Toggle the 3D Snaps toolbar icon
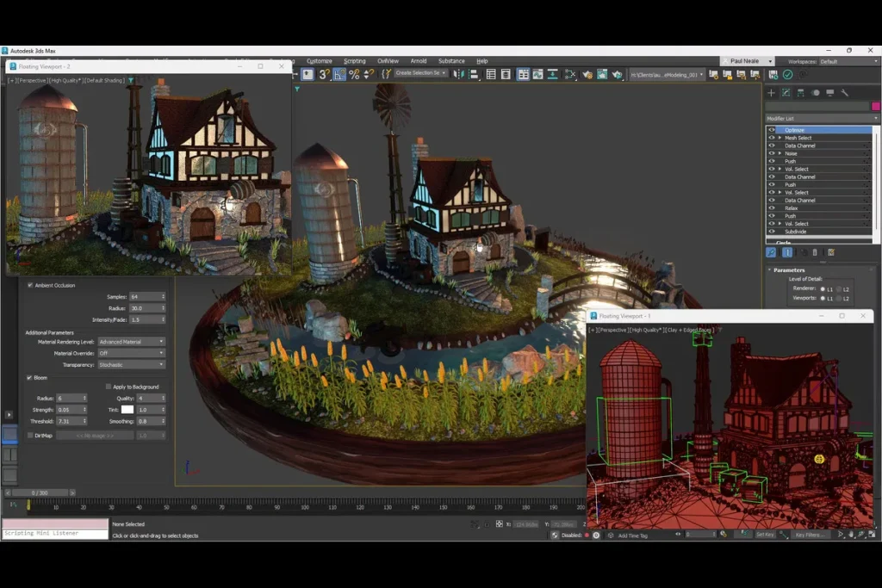 tap(324, 74)
